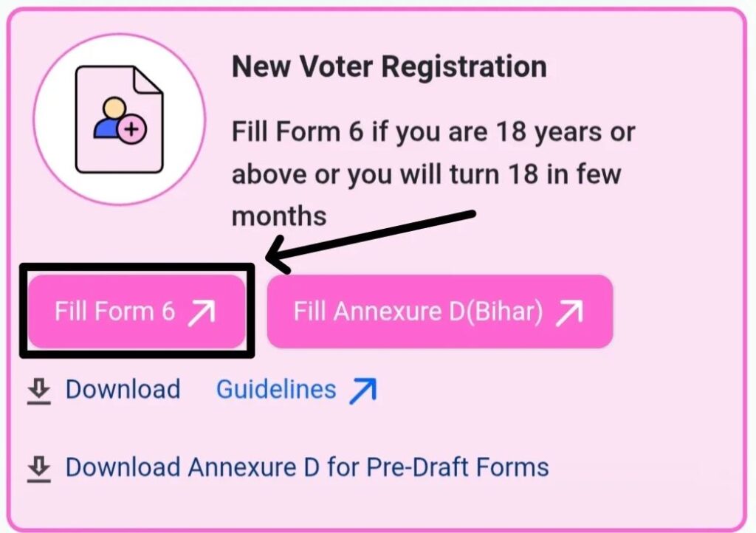Click the Bihar label inside the annexure button
Screen dimensions: 756x533
coord(508,311)
